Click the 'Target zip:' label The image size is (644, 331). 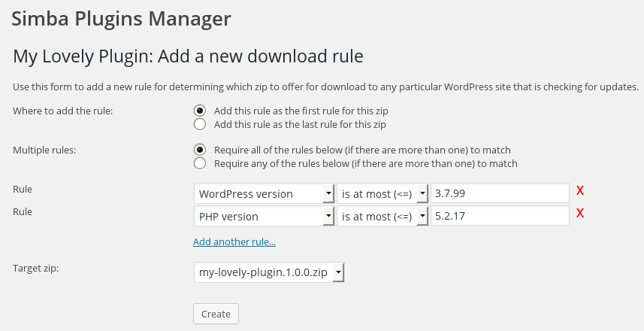pos(36,268)
